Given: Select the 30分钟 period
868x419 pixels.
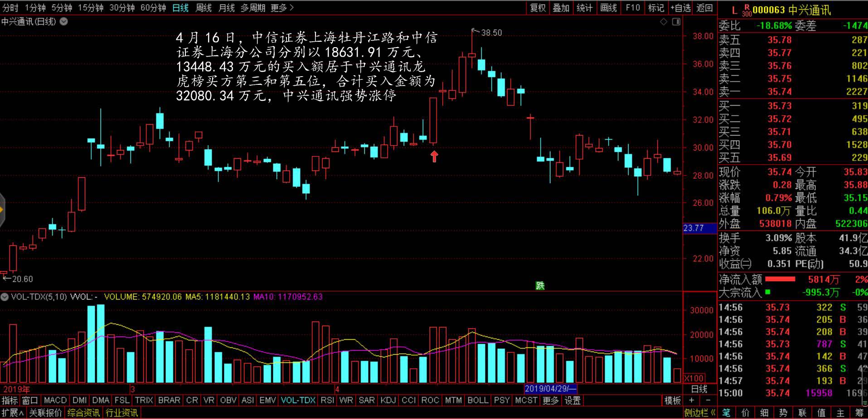Looking at the screenshot, I should [x=122, y=8].
